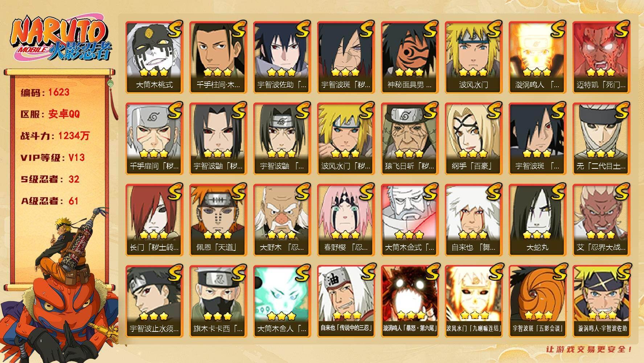Click the 波风水门 character portrait
The width and height of the screenshot is (644, 363).
(473, 57)
